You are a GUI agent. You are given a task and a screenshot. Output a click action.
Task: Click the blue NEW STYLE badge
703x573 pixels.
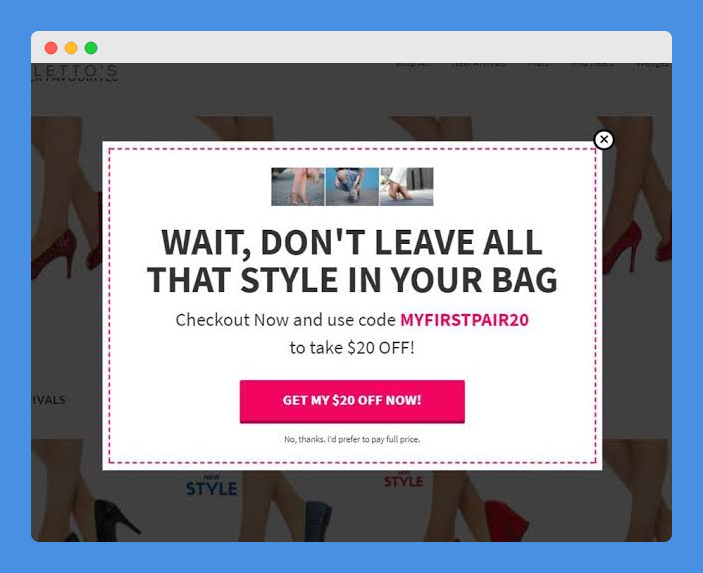point(212,486)
